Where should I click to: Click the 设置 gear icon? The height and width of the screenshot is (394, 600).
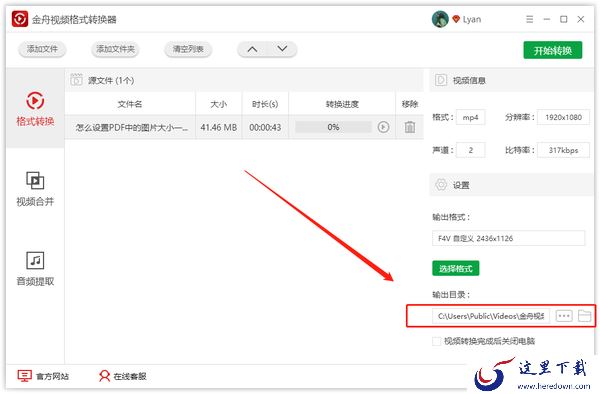tap(441, 185)
